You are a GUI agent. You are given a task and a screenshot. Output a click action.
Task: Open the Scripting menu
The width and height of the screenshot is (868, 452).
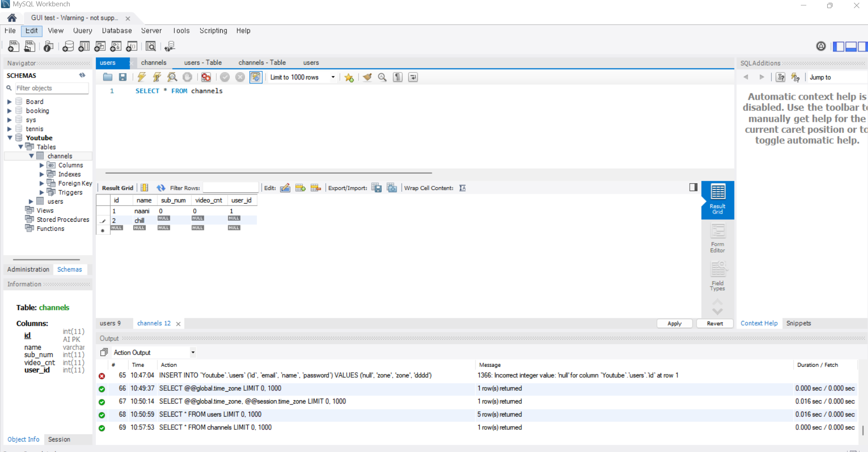click(213, 31)
